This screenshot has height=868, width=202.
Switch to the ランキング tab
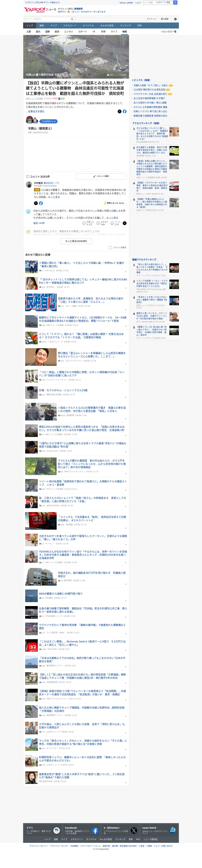point(125,26)
